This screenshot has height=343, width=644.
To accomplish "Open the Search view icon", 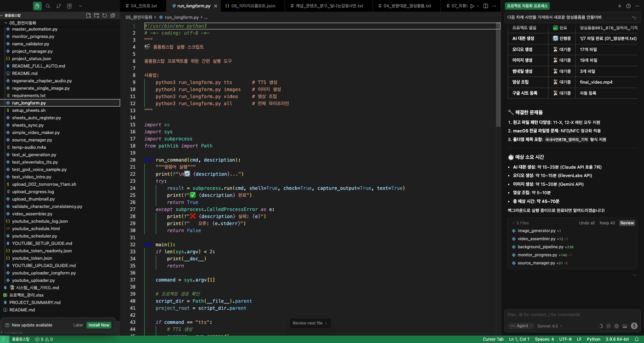I will [48, 6].
